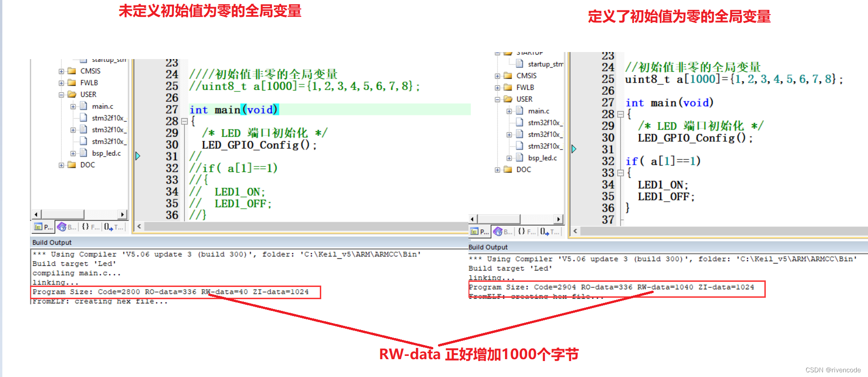Select main.c in left project tree
Viewport: 868px width, 377px height.
coord(102,106)
